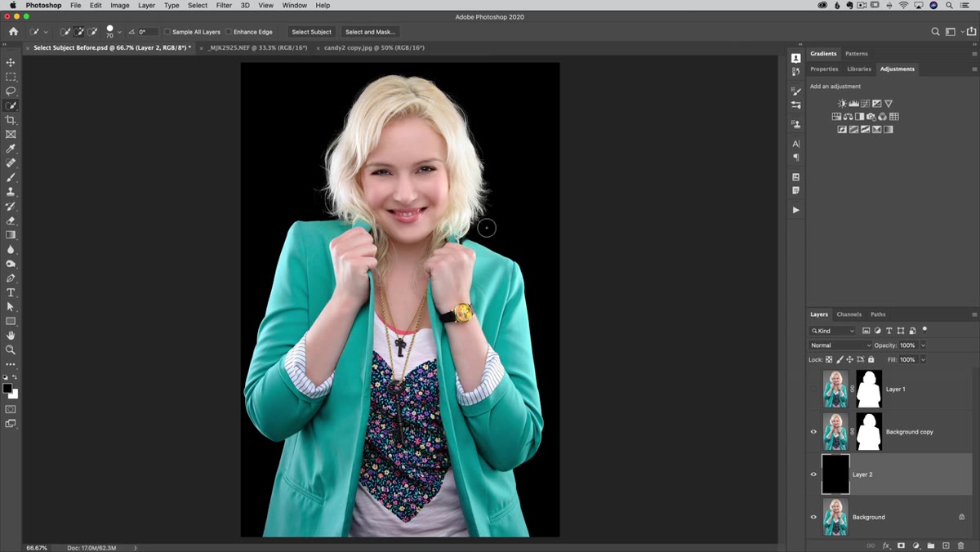This screenshot has height=552, width=980.
Task: Switch to the Paths tab
Action: 878,314
